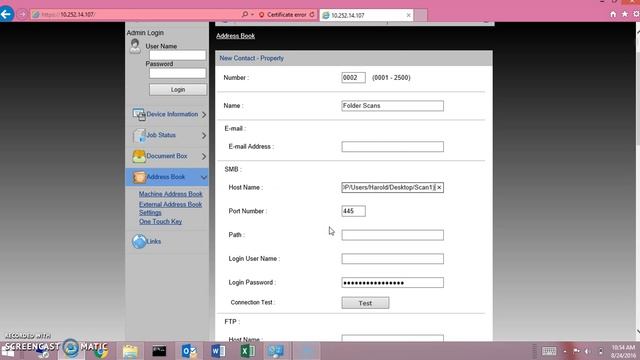
Task: Collapse Address Book chevron
Action: point(204,177)
